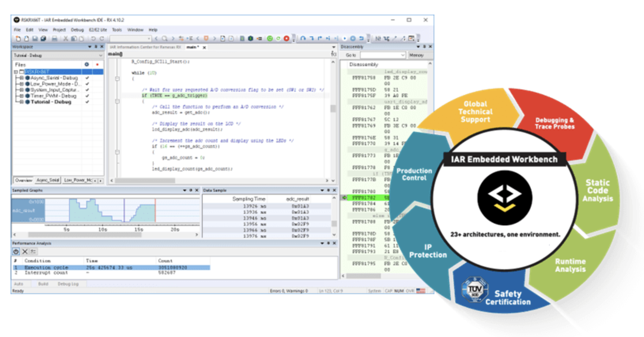Open the Debug menu
The image size is (644, 337).
[x=77, y=30]
